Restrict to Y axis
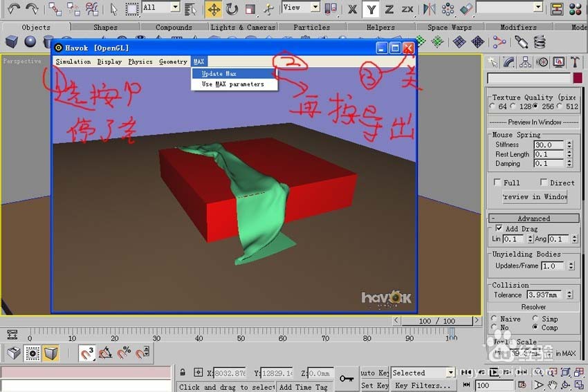Viewport: 588px width, 392px height. [x=371, y=9]
